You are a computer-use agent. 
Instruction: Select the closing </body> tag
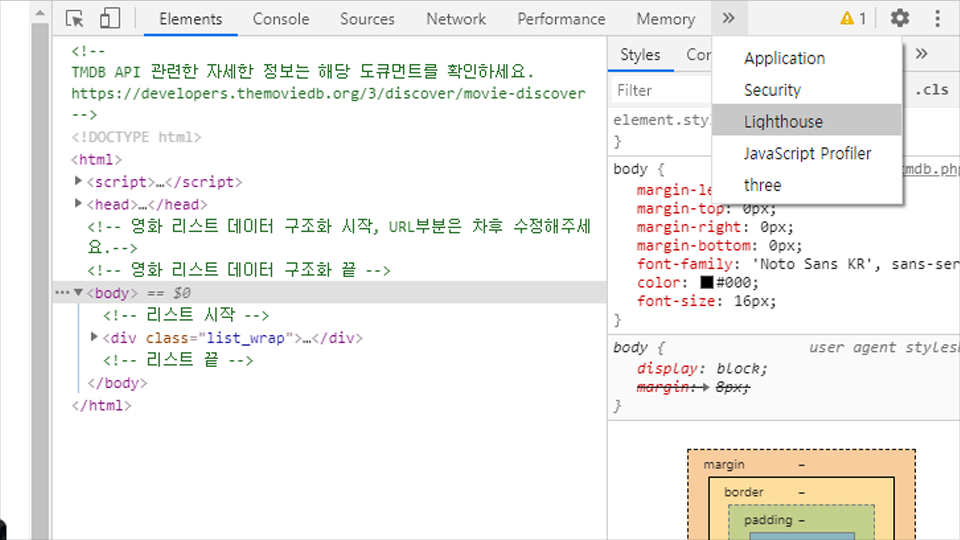click(x=117, y=383)
